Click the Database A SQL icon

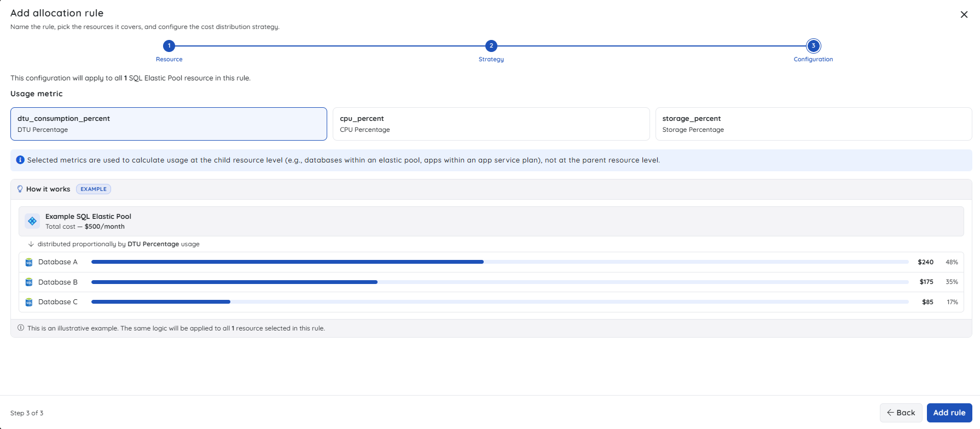coord(29,262)
